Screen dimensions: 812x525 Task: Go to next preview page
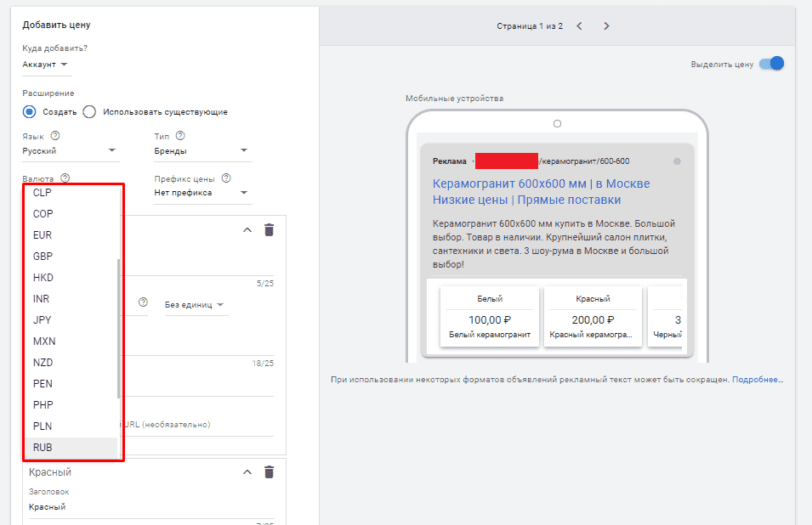pos(606,25)
